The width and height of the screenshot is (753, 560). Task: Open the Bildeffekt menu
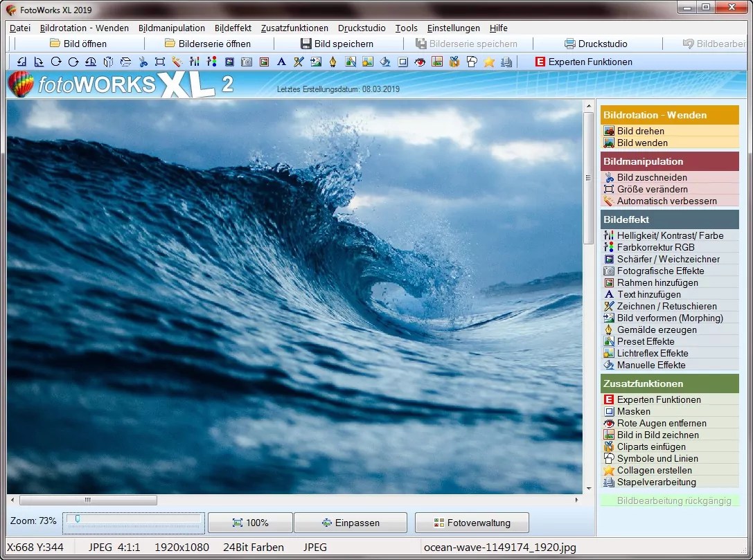coord(233,28)
